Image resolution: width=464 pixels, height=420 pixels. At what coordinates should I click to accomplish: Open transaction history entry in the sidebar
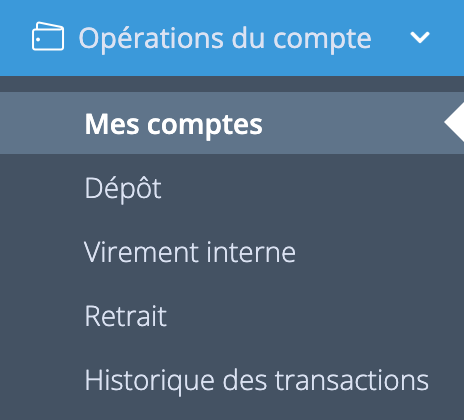[257, 380]
